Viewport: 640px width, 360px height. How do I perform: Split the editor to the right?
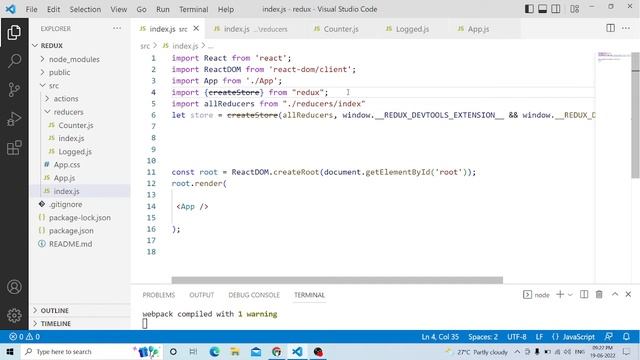click(x=610, y=28)
